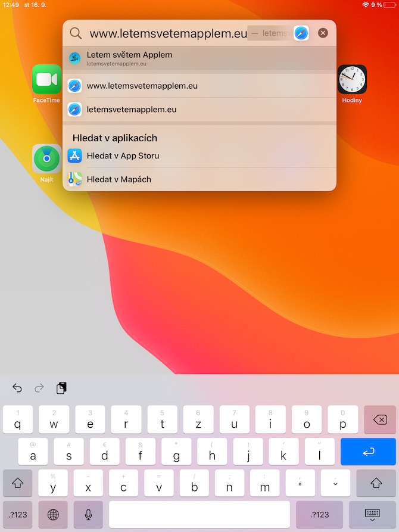Tap the period key
The width and height of the screenshot is (399, 532).
335,483
